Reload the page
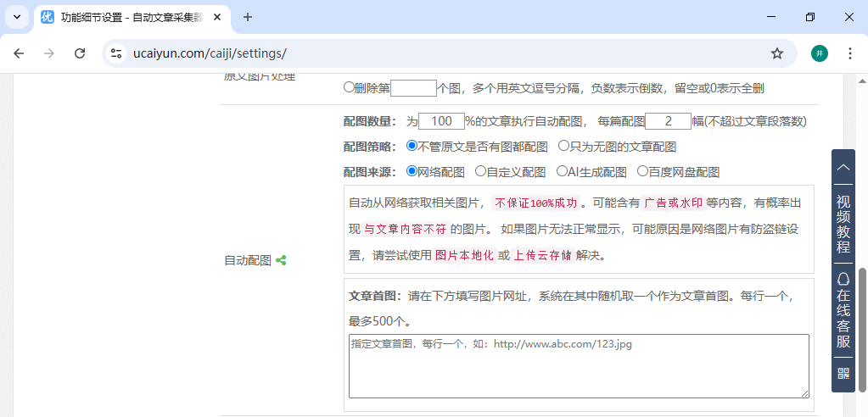 [80, 53]
